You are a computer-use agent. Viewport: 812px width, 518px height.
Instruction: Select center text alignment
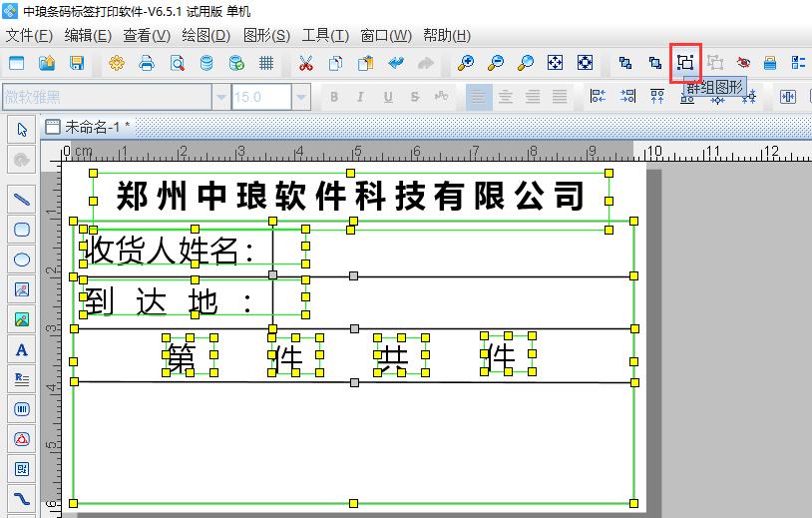[x=506, y=97]
